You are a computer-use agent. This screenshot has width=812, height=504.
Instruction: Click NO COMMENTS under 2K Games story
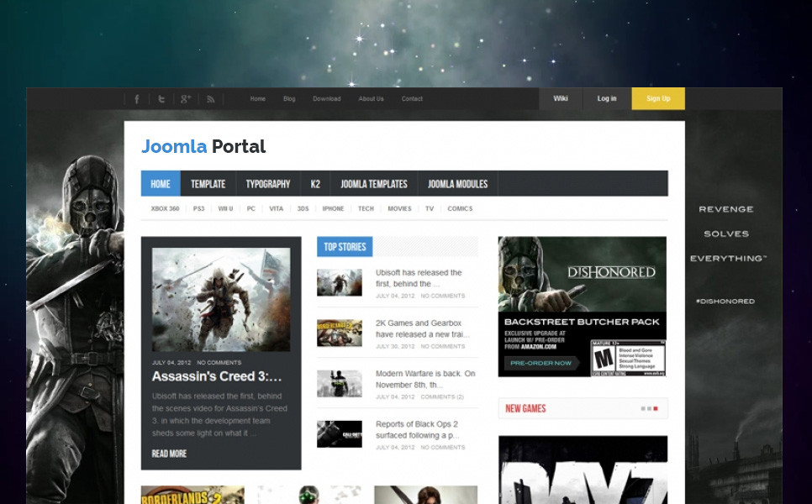(443, 346)
